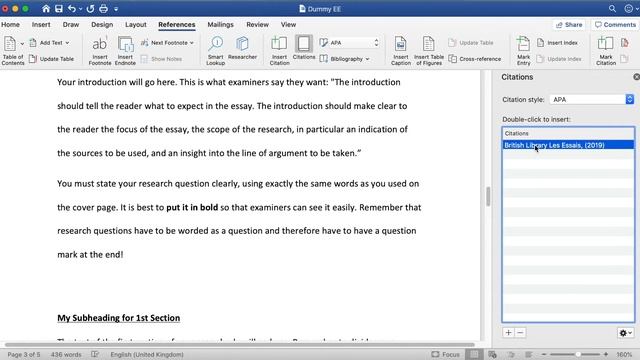
Task: Open spelling and grammar check icon
Action: (95, 354)
